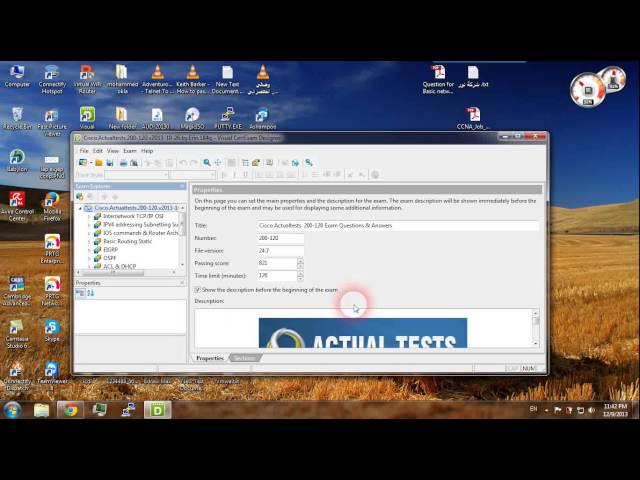Click the Windows Start orb
Screen dimensions: 640x480
point(12,410)
